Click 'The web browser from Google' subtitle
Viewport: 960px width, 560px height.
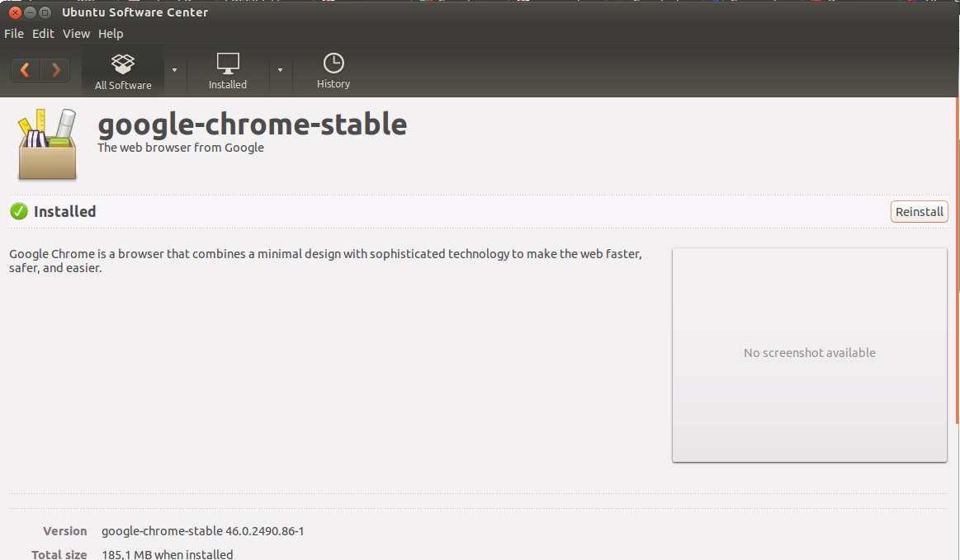pos(181,148)
